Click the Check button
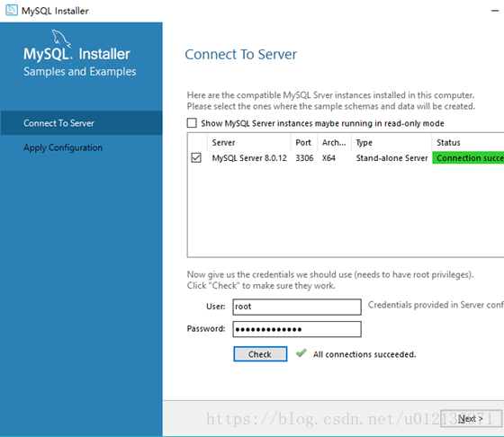Viewport: 504px width, 437px height. (x=260, y=354)
